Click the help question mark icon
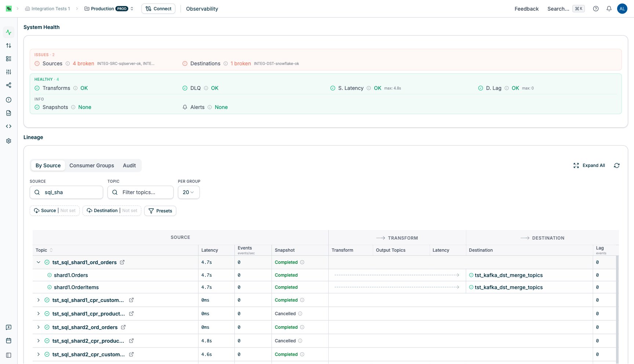Viewport: 634px width, 364px height. coord(596,9)
